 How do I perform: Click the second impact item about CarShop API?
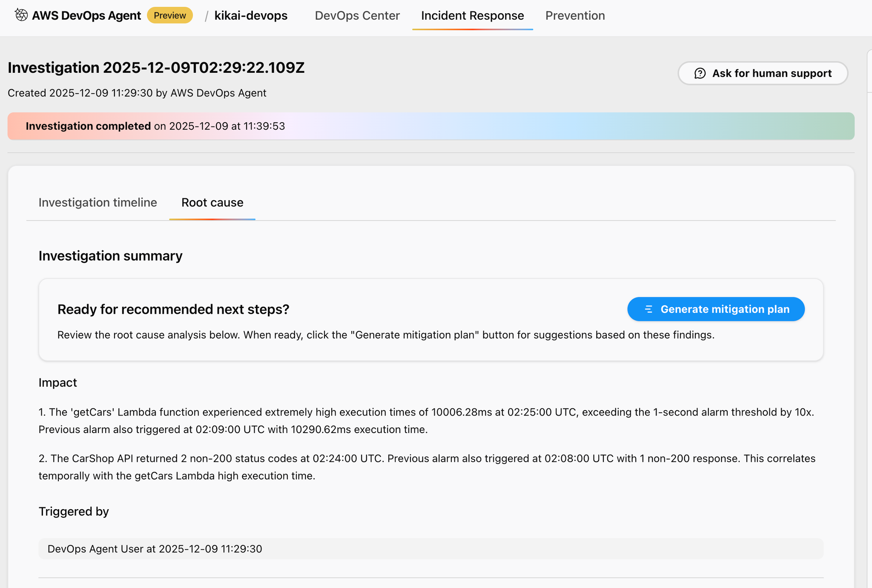click(426, 467)
